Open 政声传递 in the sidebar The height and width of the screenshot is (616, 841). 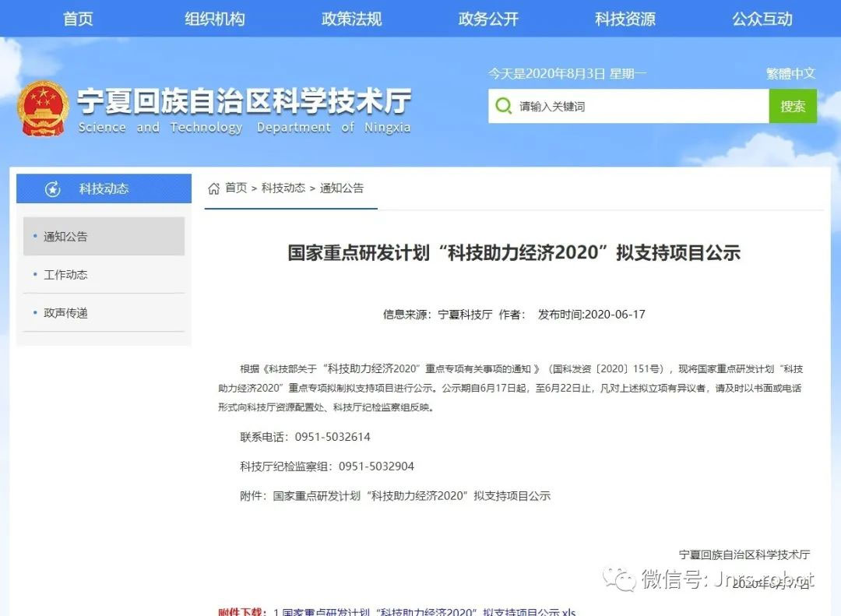pos(66,313)
